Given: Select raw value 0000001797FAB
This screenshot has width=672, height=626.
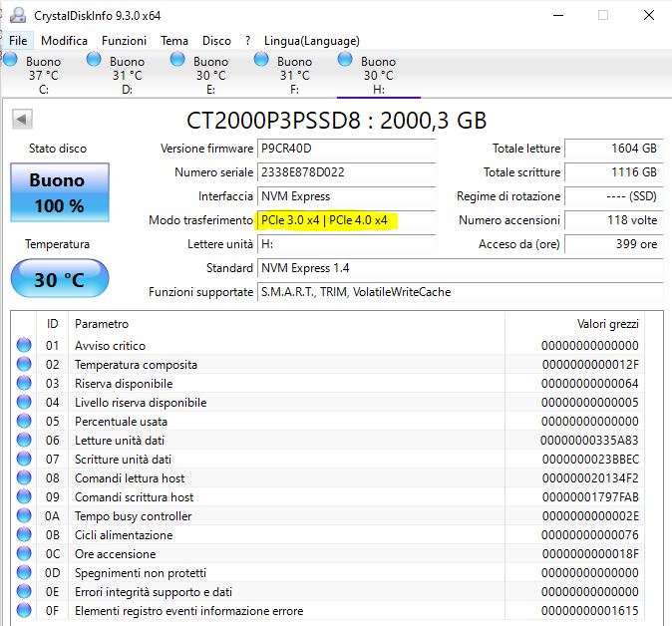Looking at the screenshot, I should 590,497.
